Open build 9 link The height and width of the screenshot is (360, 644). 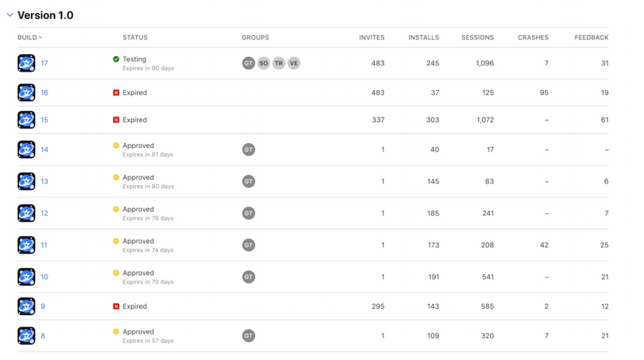coord(43,306)
